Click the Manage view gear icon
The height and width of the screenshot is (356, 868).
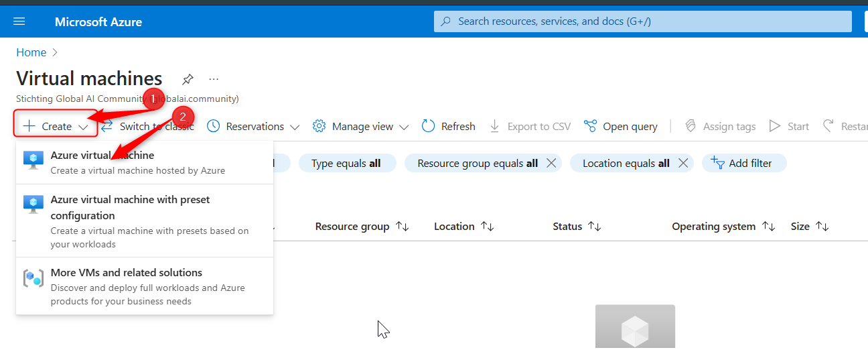(x=319, y=126)
